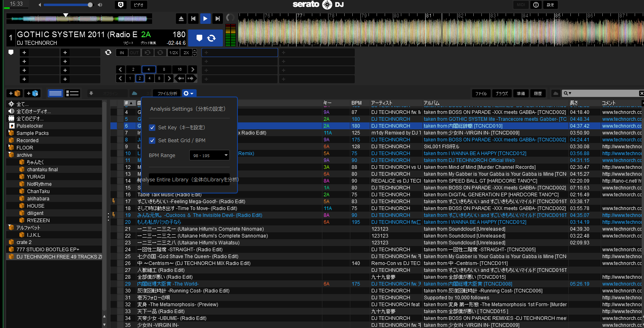This screenshot has height=328, width=644.
Task: Click the crate list scrollbar down arrow
Action: tap(104, 324)
